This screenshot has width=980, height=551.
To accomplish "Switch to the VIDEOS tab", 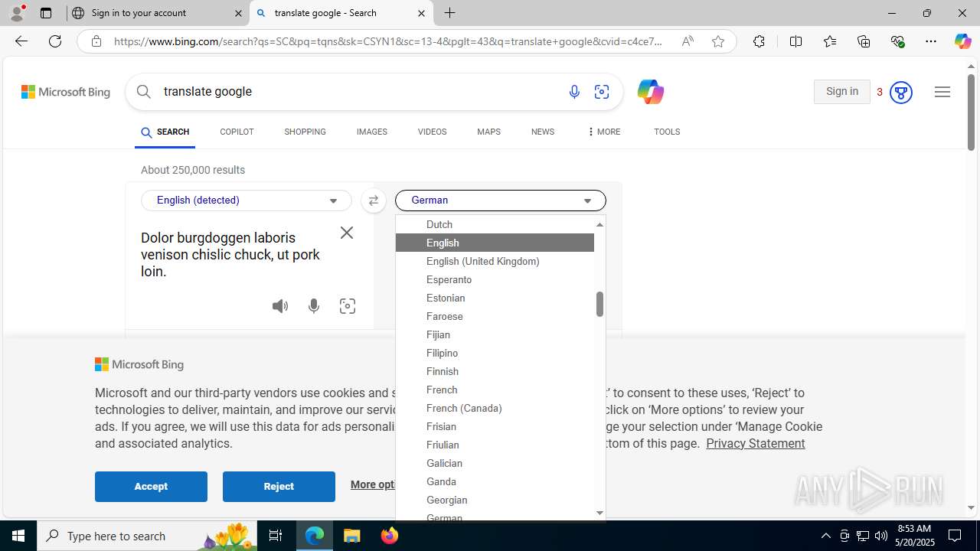I will pyautogui.click(x=432, y=132).
